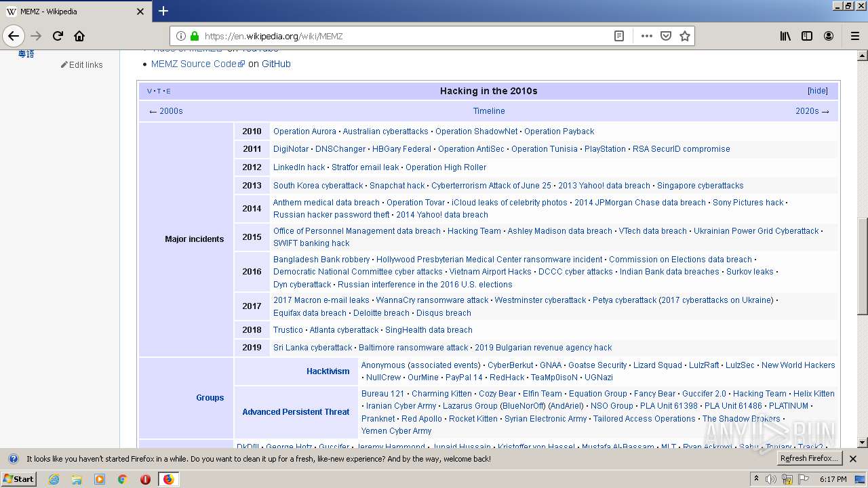Open SingHealth data breach link

click(429, 330)
